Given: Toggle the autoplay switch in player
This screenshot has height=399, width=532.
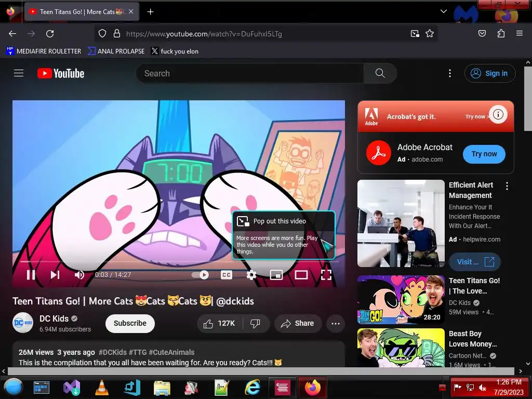Looking at the screenshot, I should click(x=200, y=275).
